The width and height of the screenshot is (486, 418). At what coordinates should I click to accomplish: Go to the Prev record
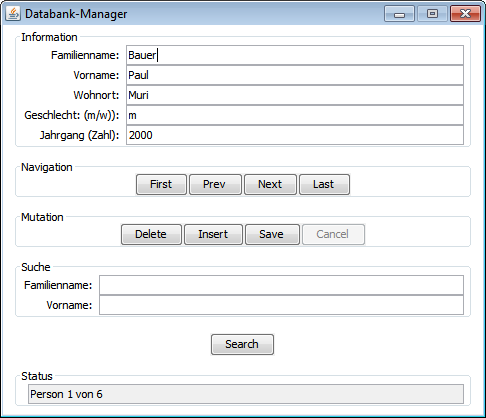pyautogui.click(x=215, y=184)
